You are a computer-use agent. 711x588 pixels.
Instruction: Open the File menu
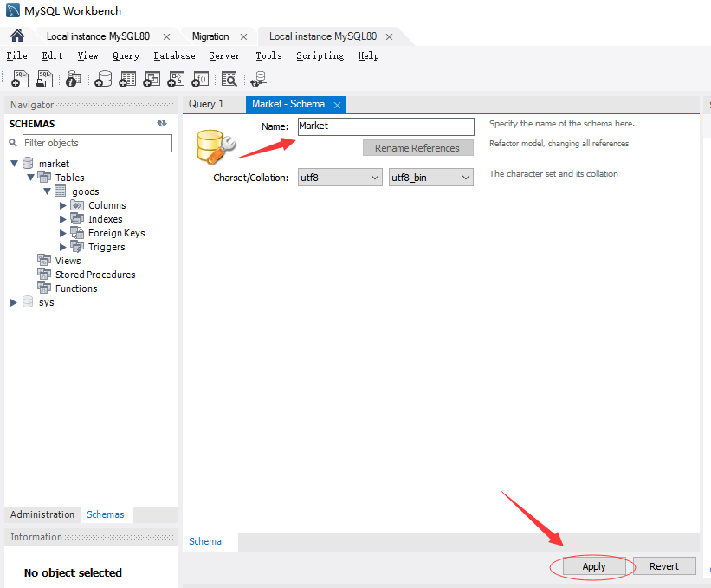(16, 55)
